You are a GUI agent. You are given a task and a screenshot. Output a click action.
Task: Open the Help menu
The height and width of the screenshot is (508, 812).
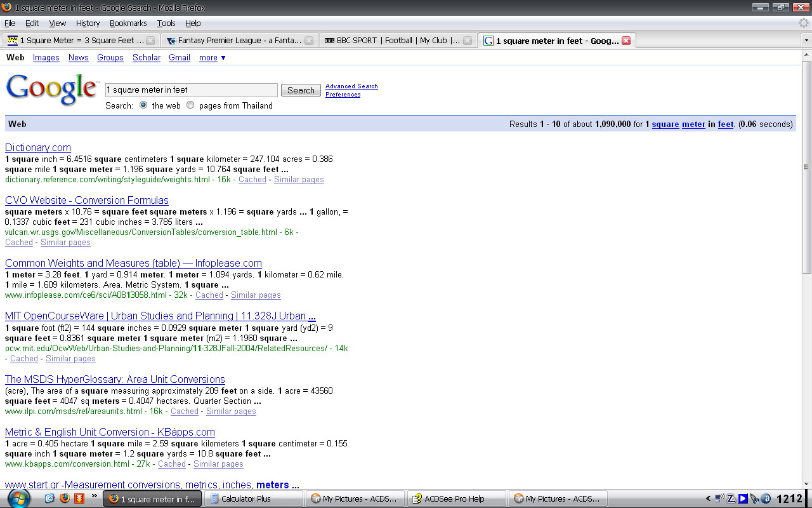(193, 23)
